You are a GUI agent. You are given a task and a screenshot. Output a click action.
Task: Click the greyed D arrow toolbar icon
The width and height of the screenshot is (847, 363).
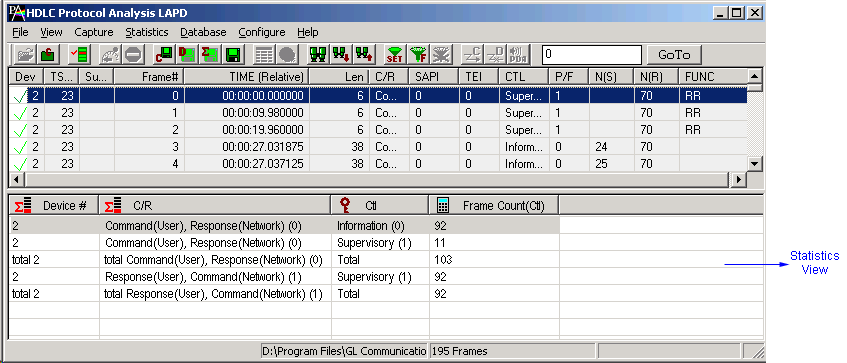(495, 55)
